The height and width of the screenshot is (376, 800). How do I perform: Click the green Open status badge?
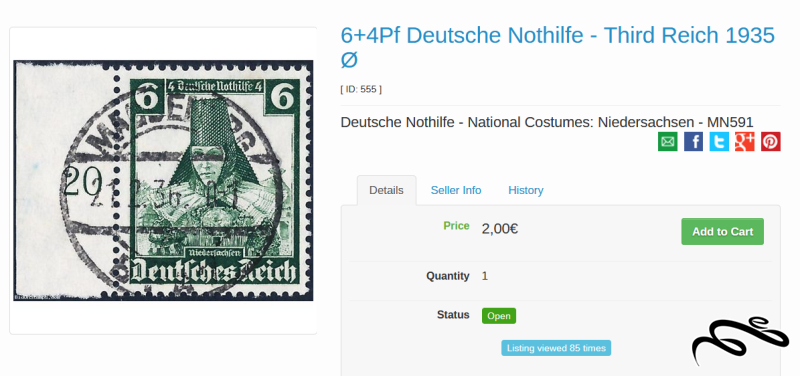[498, 316]
